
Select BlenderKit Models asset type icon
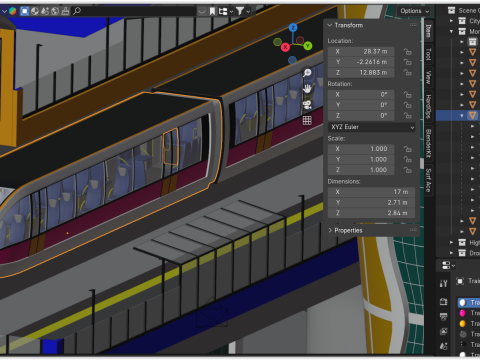(24, 11)
